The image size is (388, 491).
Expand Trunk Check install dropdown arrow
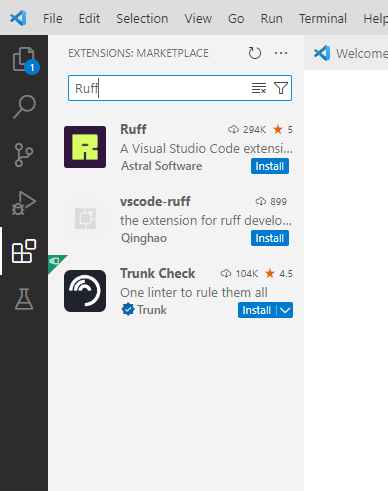pyautogui.click(x=285, y=310)
